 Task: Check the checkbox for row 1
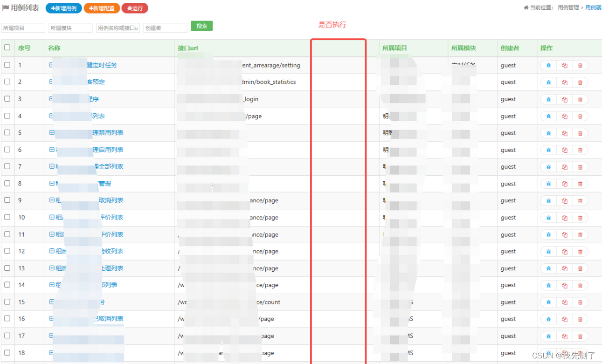7,65
